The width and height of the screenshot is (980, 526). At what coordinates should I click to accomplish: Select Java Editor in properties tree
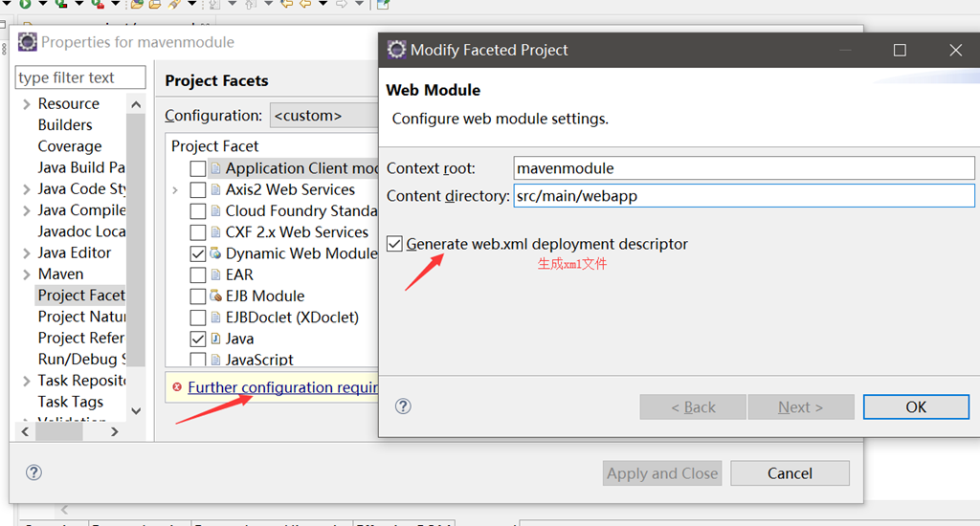(75, 252)
